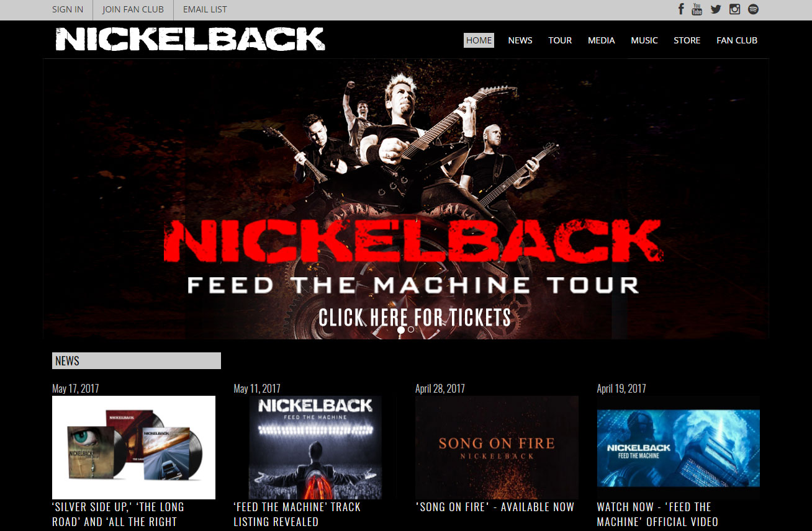This screenshot has width=812, height=531.
Task: Click 'Click Here For Tickets' banner text
Action: coord(415,317)
